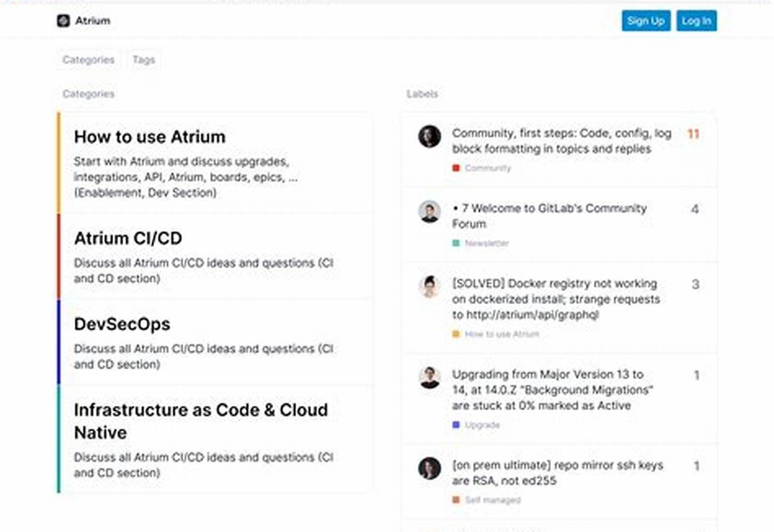Click the Sign Up button
This screenshot has width=774, height=532.
click(x=646, y=21)
